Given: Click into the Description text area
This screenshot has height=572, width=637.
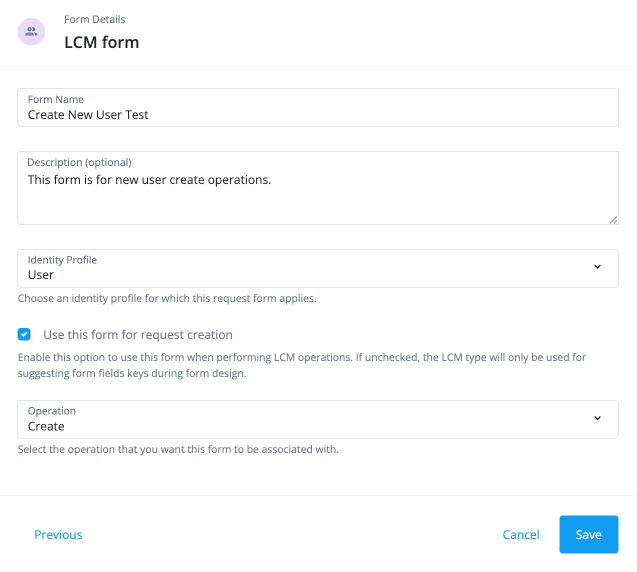Looking at the screenshot, I should [x=318, y=195].
